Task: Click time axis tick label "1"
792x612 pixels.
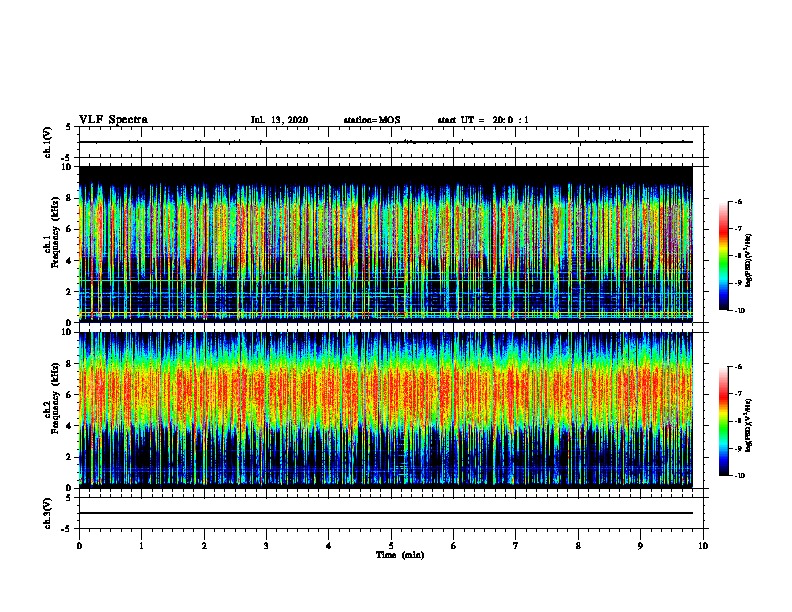Action: 141,546
